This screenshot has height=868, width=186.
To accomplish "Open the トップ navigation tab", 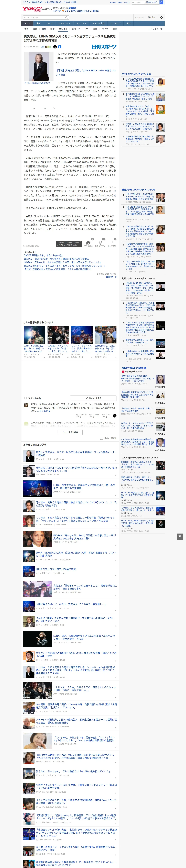I will tap(27, 24).
